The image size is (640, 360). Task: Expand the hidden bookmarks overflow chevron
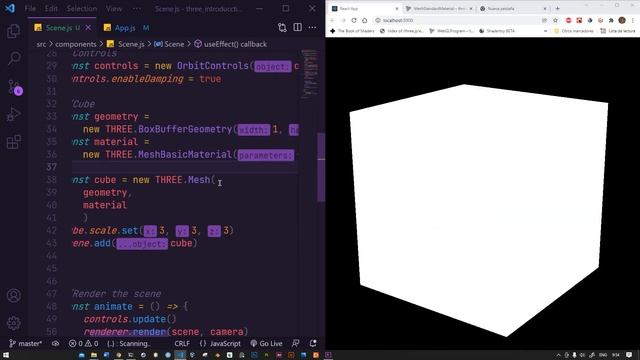pyautogui.click(x=545, y=31)
